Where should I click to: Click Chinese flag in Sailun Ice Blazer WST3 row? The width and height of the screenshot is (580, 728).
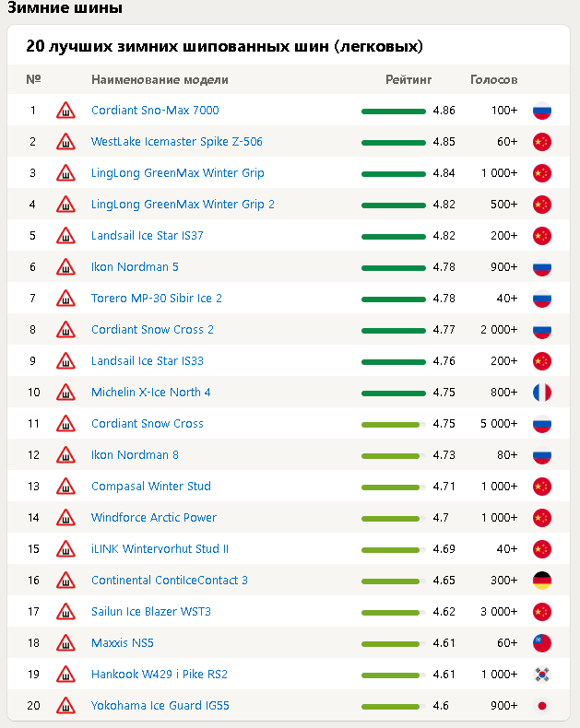point(542,612)
